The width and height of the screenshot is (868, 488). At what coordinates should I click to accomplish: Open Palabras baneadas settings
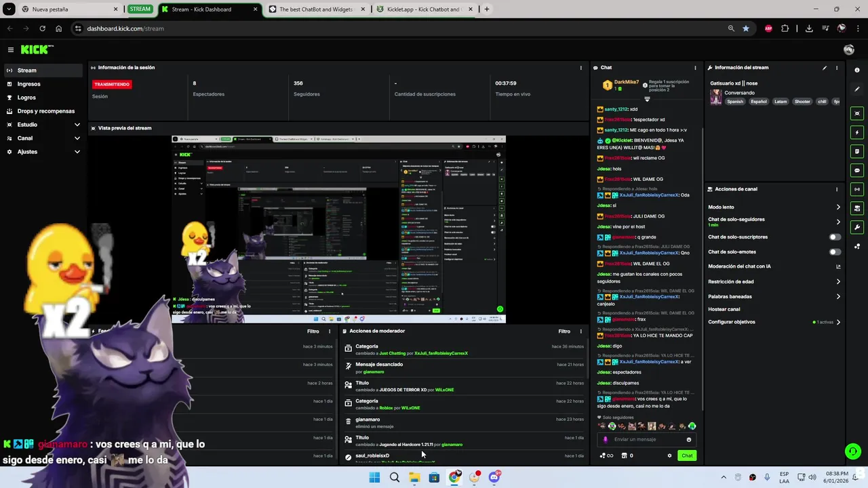click(774, 297)
